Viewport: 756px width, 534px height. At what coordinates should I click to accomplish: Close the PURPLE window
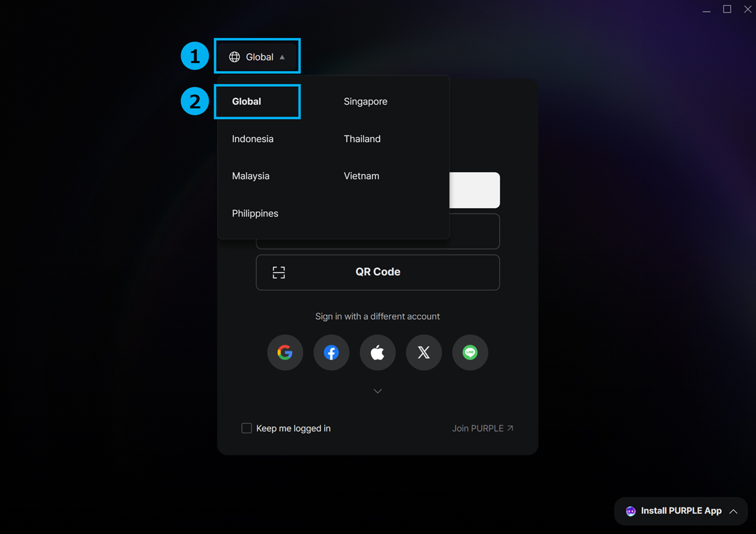748,9
